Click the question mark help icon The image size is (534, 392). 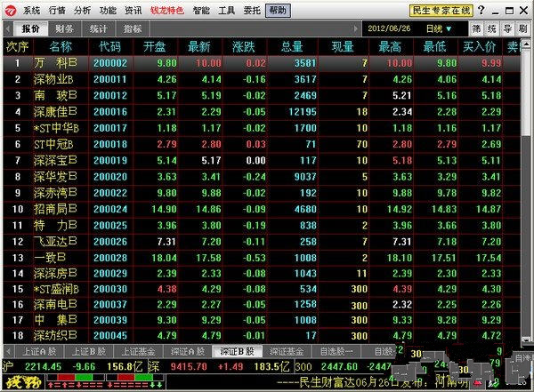click(x=481, y=10)
